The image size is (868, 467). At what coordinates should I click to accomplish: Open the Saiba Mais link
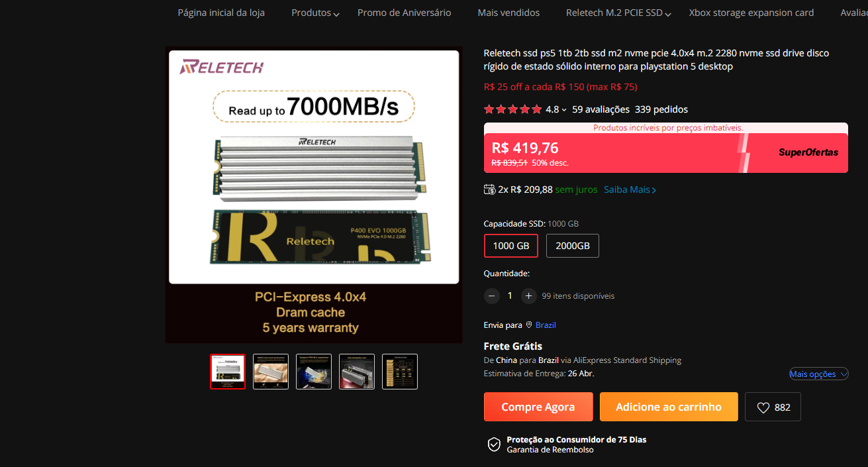630,189
